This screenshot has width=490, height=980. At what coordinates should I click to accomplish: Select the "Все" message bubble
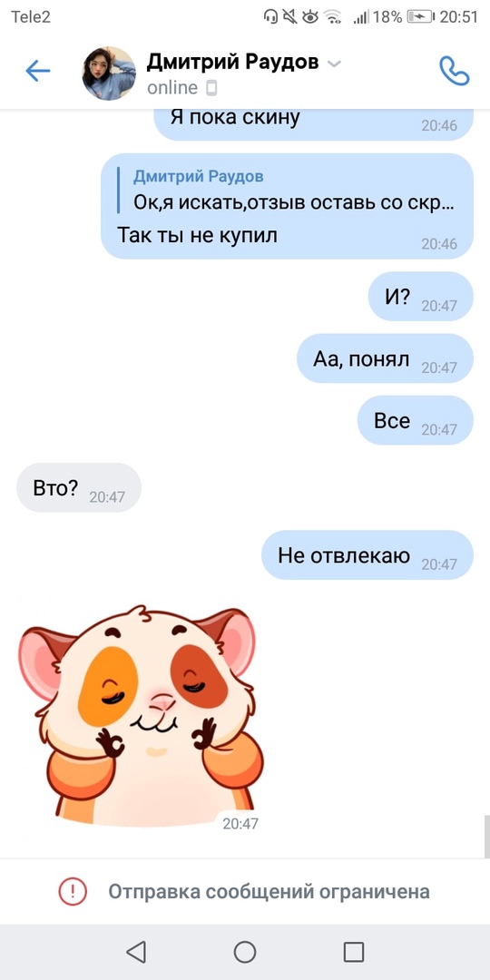click(416, 420)
